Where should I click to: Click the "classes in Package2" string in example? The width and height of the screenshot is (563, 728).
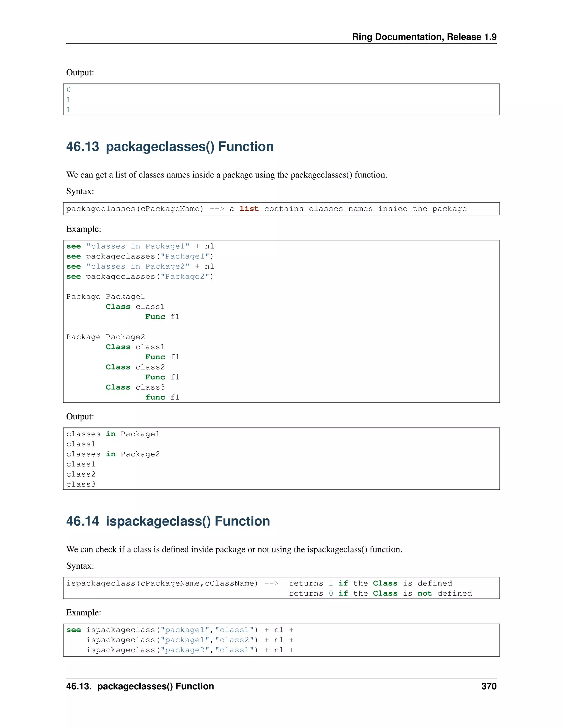[x=138, y=266]
